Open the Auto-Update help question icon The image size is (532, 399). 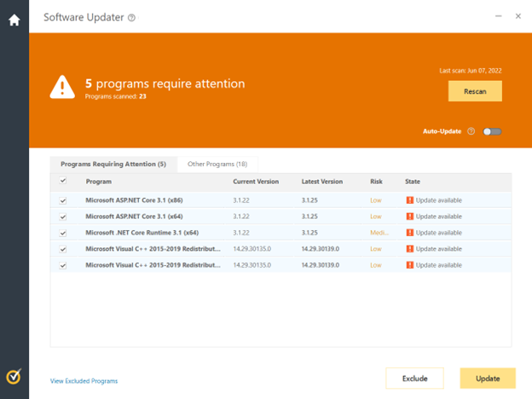point(471,131)
